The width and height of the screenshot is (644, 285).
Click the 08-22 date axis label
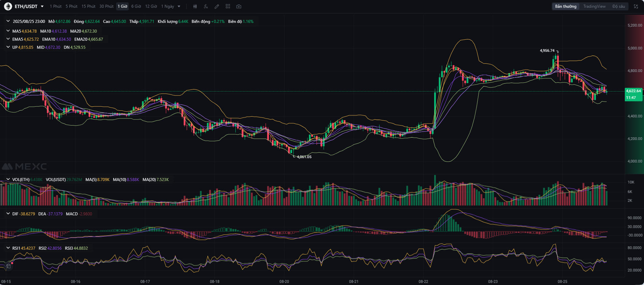coord(423,281)
